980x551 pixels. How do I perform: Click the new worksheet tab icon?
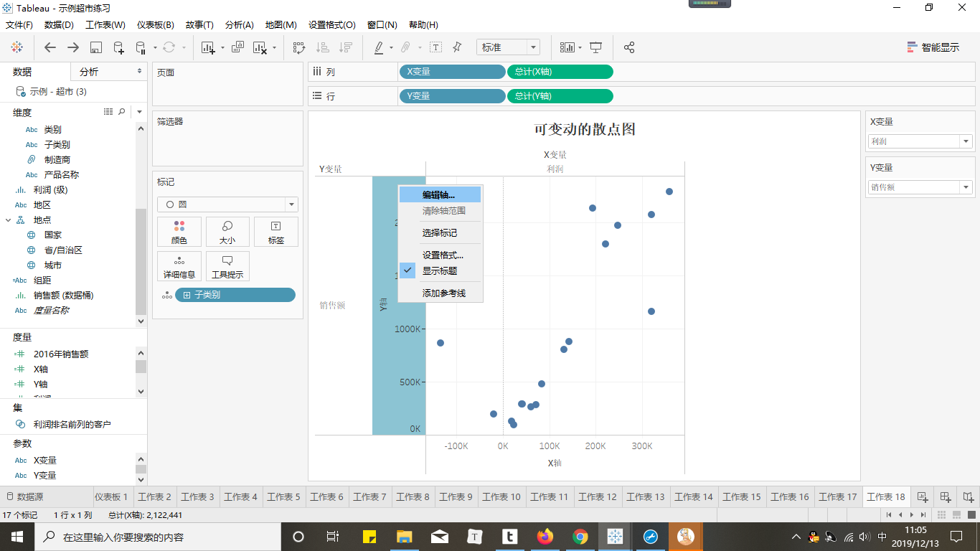tap(923, 496)
